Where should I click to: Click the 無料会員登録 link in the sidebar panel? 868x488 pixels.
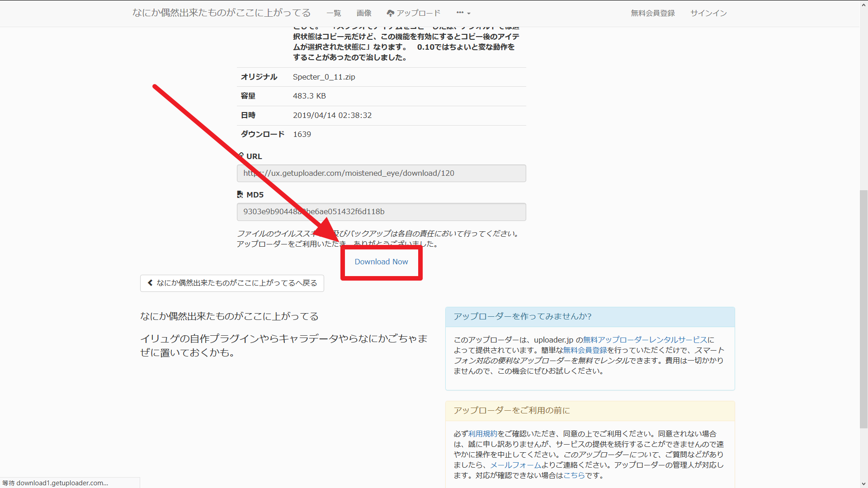click(x=585, y=350)
